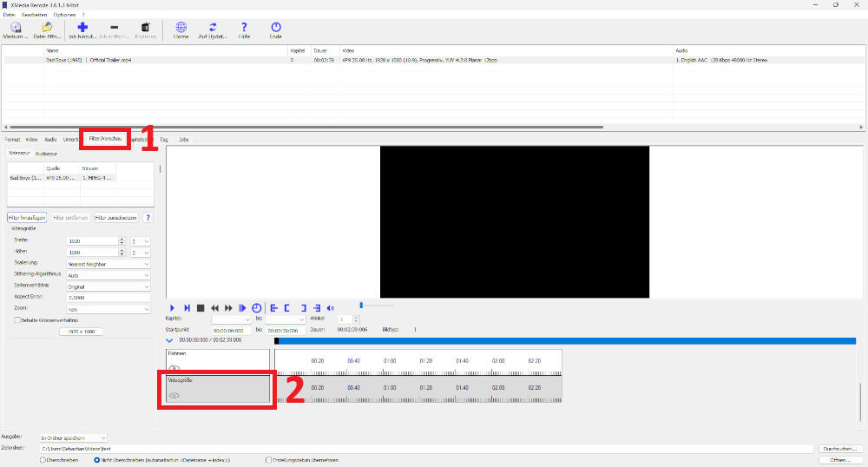Image resolution: width=868 pixels, height=467 pixels.
Task: Adjust the volume slider above the timeline
Action: pyautogui.click(x=362, y=305)
